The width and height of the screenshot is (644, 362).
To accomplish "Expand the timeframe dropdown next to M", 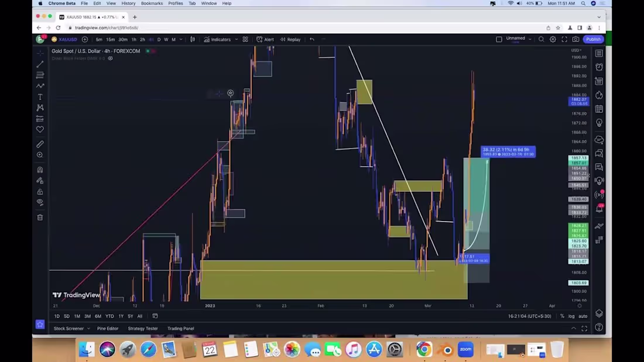I will 181,39.
